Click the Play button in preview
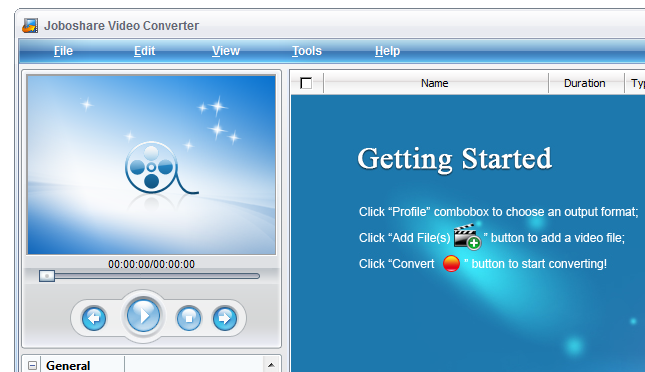Image resolution: width=645 pixels, height=372 pixels. 143,316
